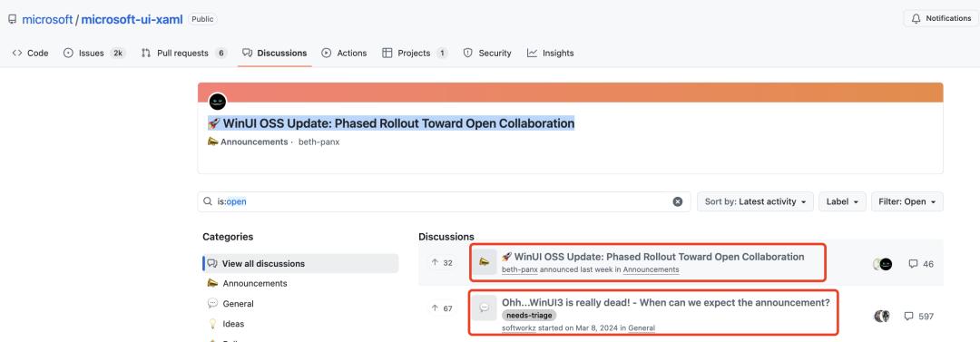Switch to the Issues tab
The height and width of the screenshot is (342, 980).
(x=94, y=54)
